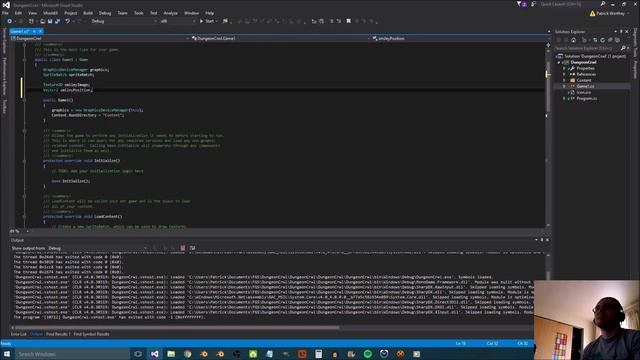Image resolution: width=640 pixels, height=360 pixels.
Task: Open the DungeonCrwl project navigation dropdown
Action: (x=100, y=38)
